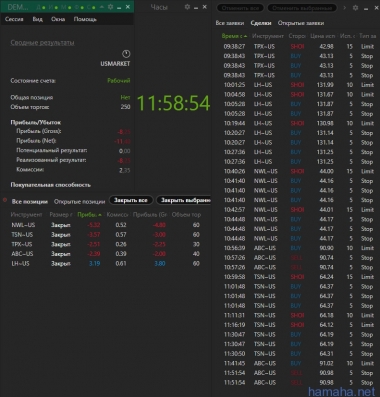Select the Все позиции tab

30,201
